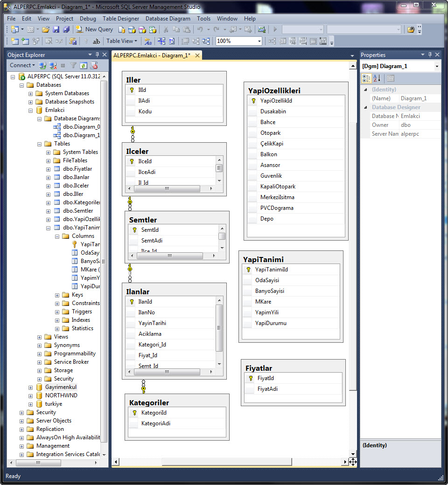Open the Table Designer menu
This screenshot has height=485, width=448.
121,19
